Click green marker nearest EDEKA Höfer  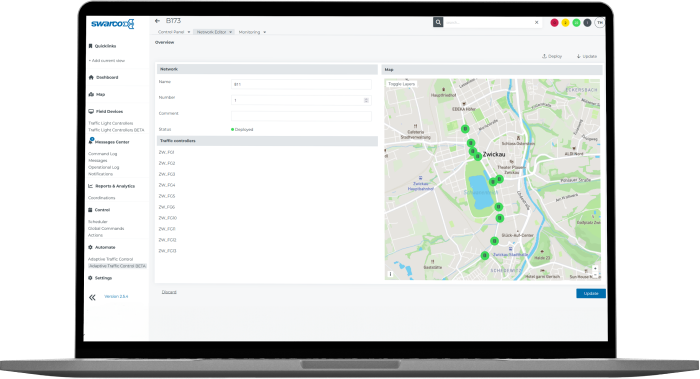tap(465, 129)
